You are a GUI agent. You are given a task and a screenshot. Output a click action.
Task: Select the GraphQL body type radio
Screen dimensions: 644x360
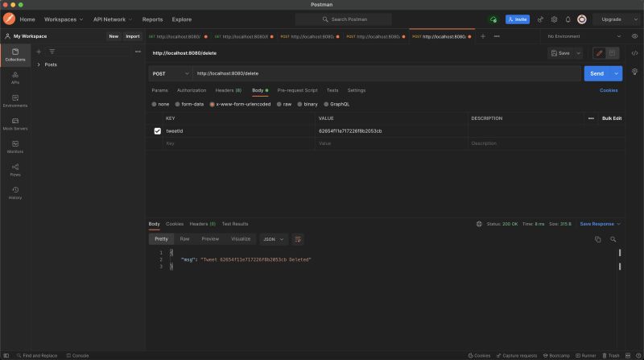[326, 105]
